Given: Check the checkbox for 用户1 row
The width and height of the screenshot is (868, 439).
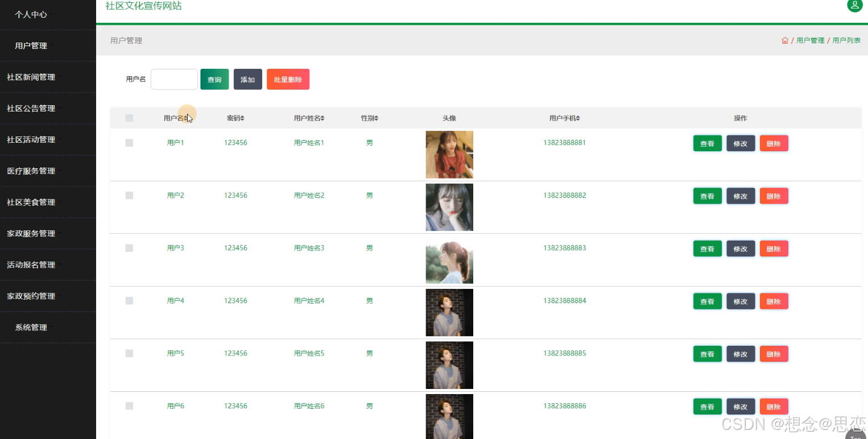Looking at the screenshot, I should point(129,143).
